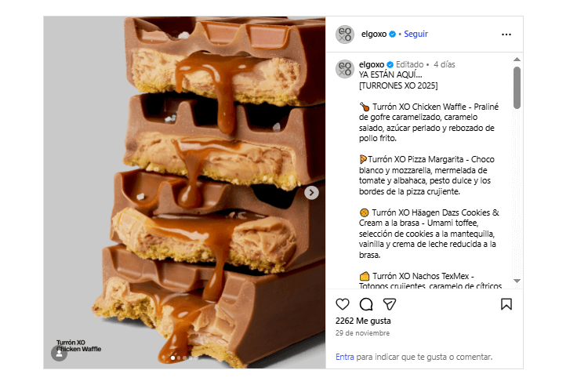Go to next carousel image
Screen dimensions: 588x392
click(x=312, y=192)
